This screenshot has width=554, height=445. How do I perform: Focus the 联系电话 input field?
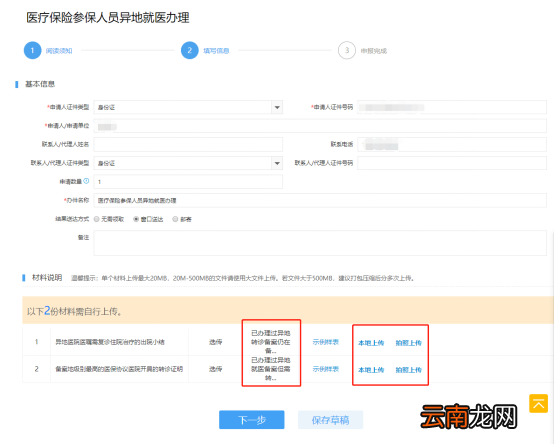pyautogui.click(x=452, y=144)
